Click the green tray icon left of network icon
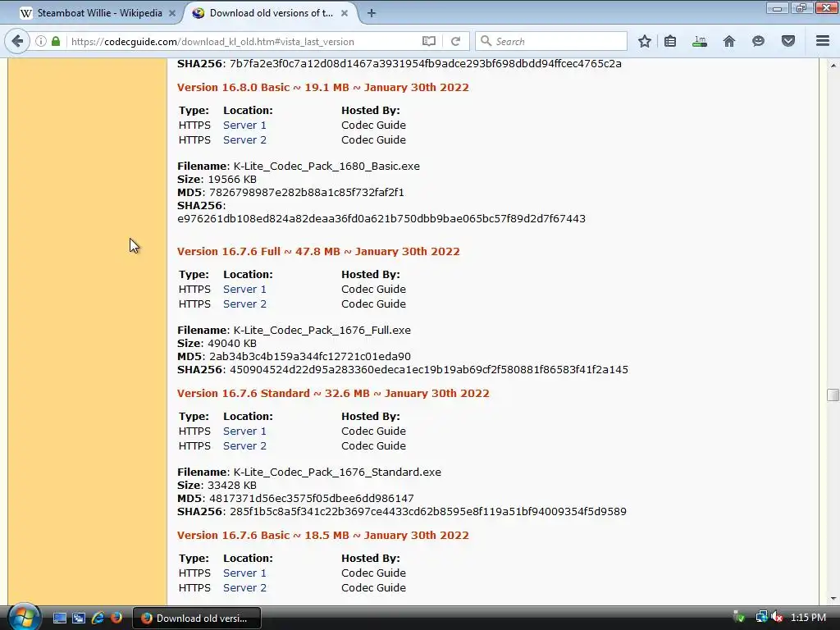The width and height of the screenshot is (840, 630). [x=739, y=617]
